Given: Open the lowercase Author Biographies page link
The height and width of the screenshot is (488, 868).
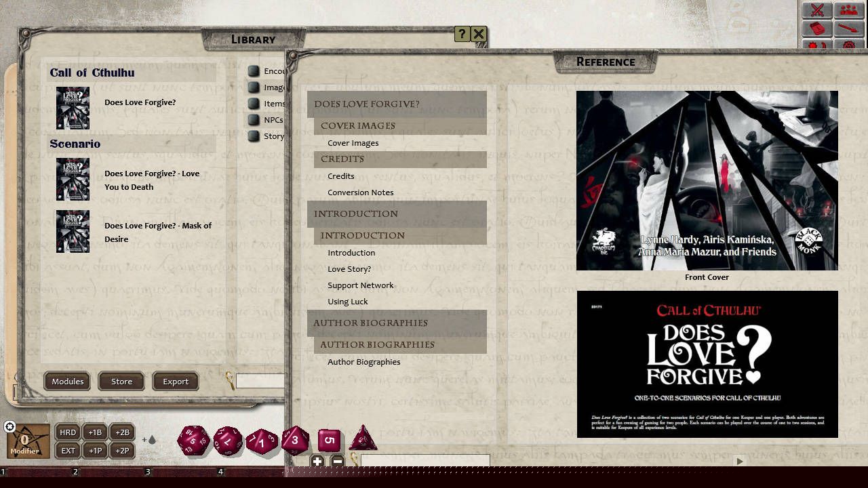Looking at the screenshot, I should (x=364, y=362).
